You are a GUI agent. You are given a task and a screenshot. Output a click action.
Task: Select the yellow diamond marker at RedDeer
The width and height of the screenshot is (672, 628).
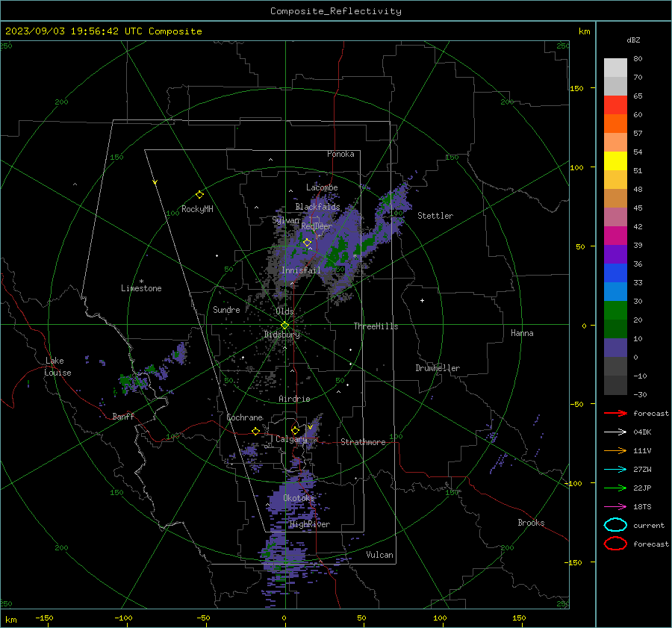tap(307, 243)
